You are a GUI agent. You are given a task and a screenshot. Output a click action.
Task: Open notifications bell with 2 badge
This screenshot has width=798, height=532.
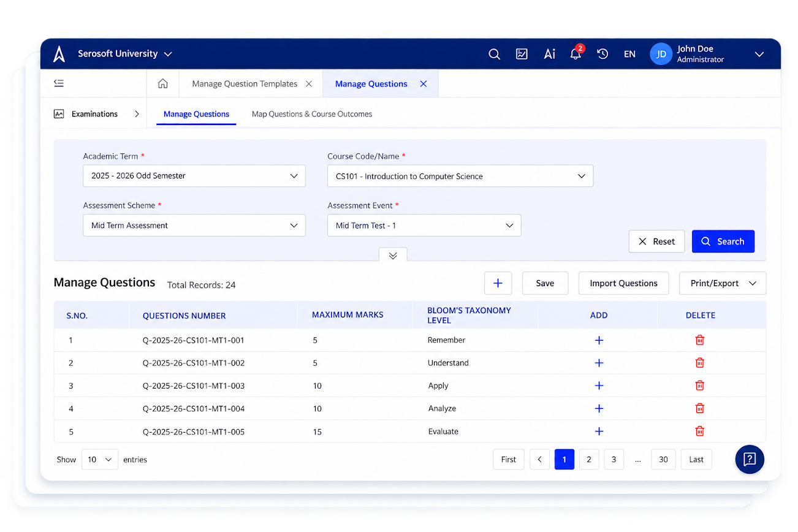click(x=576, y=53)
